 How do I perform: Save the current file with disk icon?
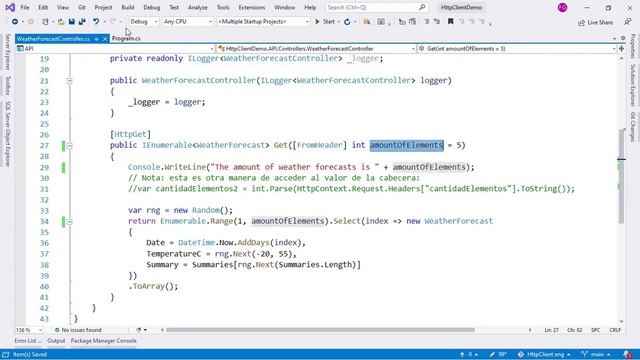[x=72, y=22]
